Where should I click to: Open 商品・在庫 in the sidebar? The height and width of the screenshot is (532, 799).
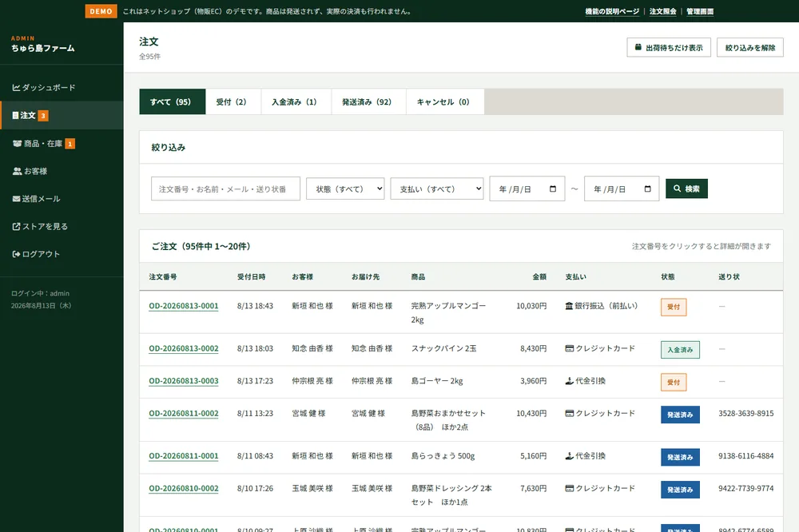click(62, 144)
